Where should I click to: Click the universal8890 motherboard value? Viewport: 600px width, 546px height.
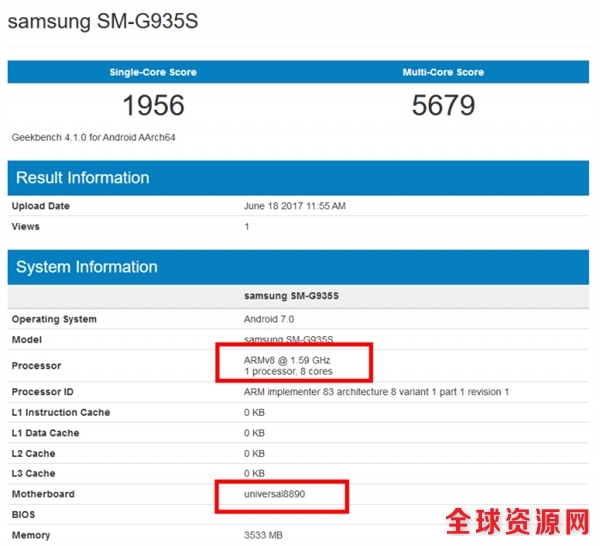pyautogui.click(x=278, y=494)
